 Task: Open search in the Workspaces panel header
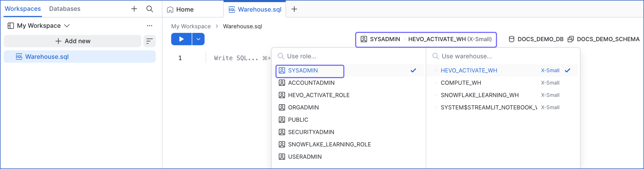pyautogui.click(x=150, y=9)
